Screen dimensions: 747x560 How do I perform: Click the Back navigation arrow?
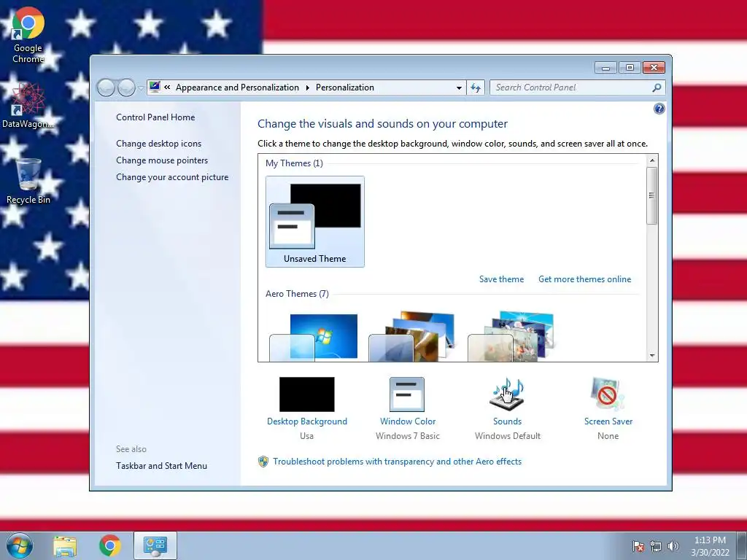[106, 87]
